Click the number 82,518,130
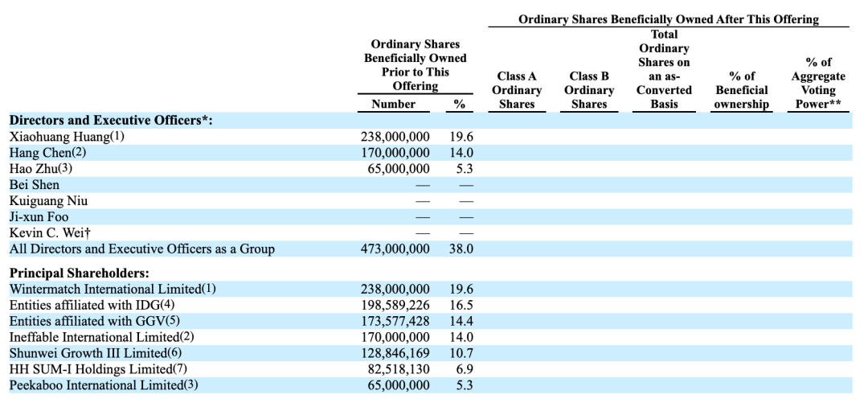The width and height of the screenshot is (868, 403). (398, 368)
